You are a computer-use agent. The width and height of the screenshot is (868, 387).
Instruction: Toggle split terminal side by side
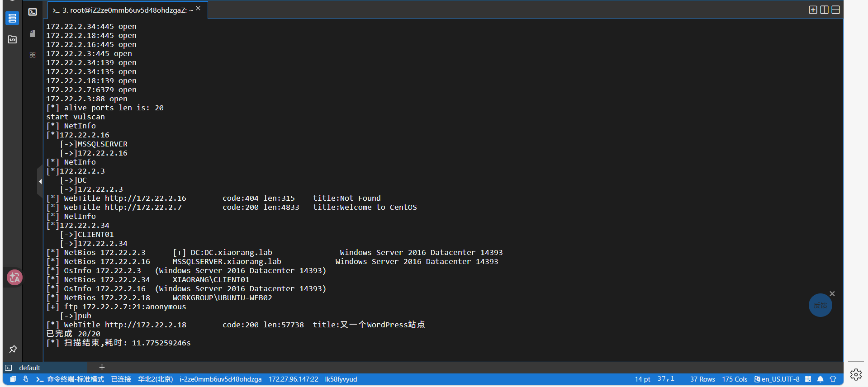(824, 10)
